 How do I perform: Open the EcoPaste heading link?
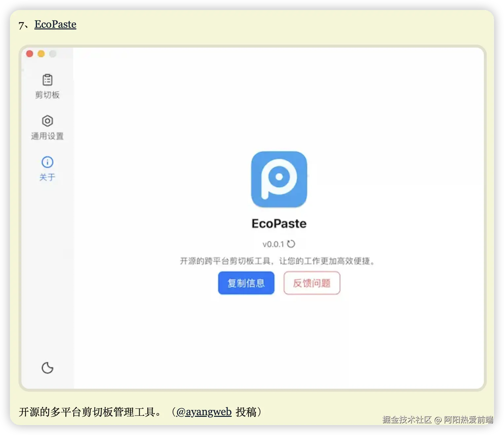[x=55, y=24]
